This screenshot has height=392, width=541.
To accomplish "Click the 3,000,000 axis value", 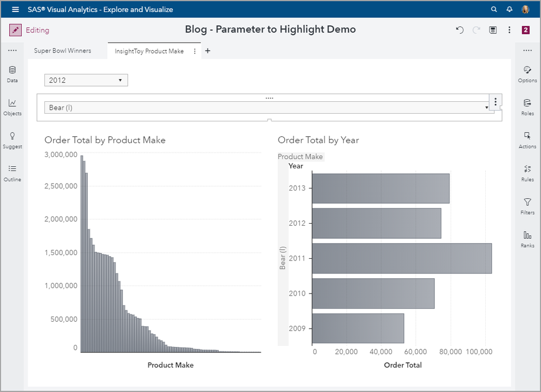I will point(61,155).
